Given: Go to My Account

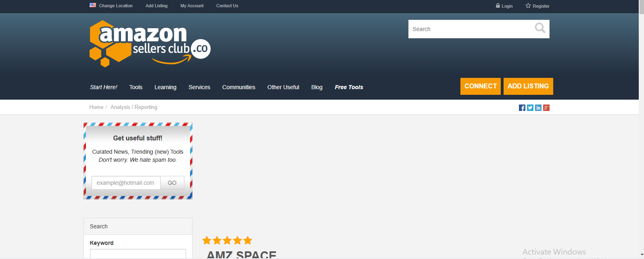Looking at the screenshot, I should [192, 6].
